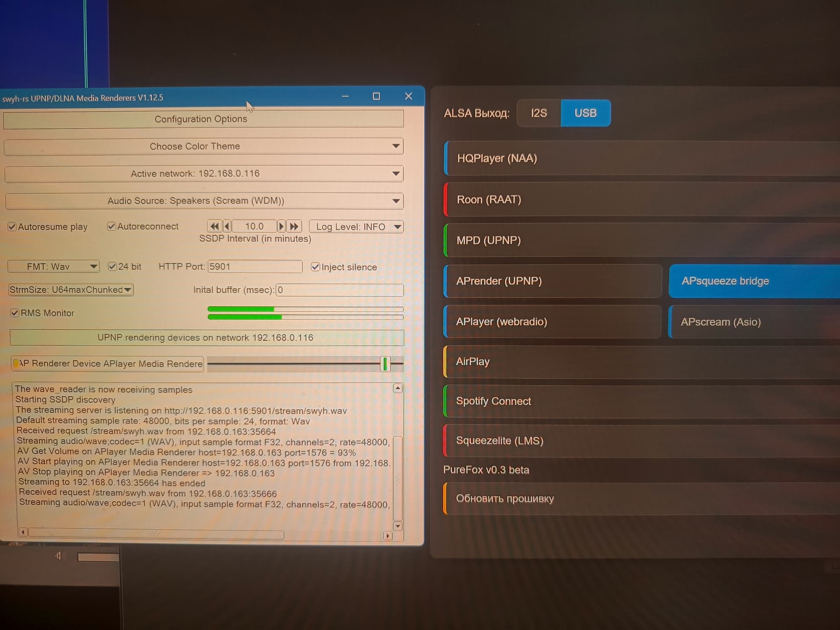Select I2S ALSA output

coord(539,113)
